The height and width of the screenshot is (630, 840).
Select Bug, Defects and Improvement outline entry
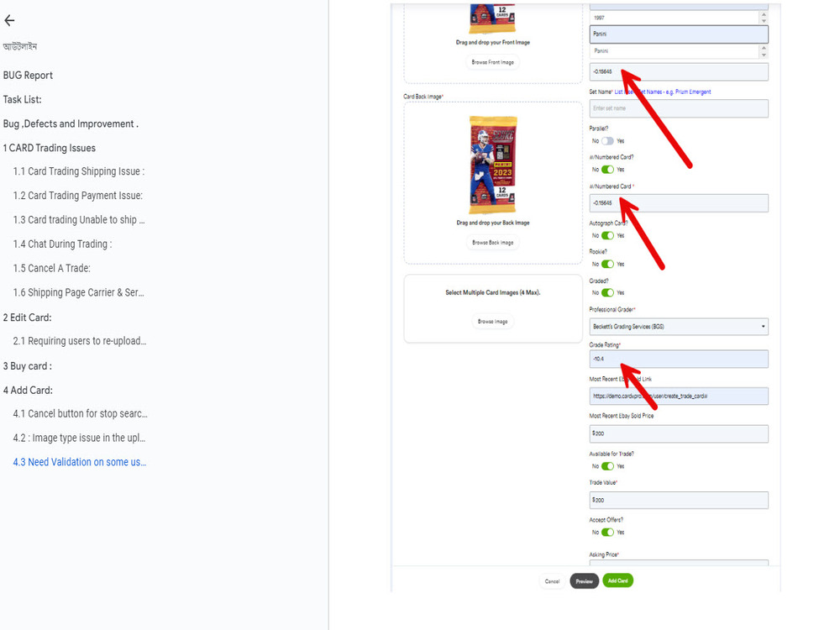pyautogui.click(x=71, y=123)
